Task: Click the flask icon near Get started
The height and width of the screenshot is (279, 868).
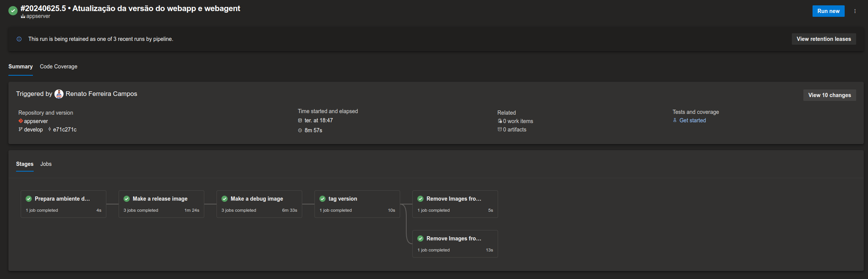Action: (675, 120)
